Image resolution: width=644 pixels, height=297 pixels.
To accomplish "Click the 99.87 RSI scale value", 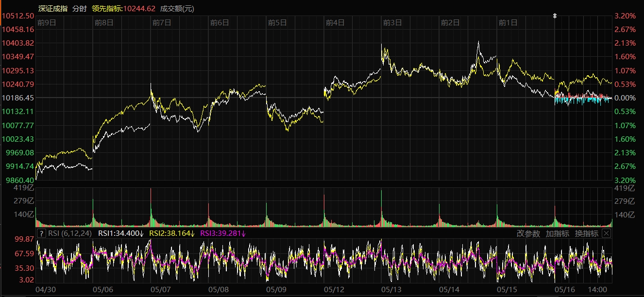I will (x=25, y=239).
